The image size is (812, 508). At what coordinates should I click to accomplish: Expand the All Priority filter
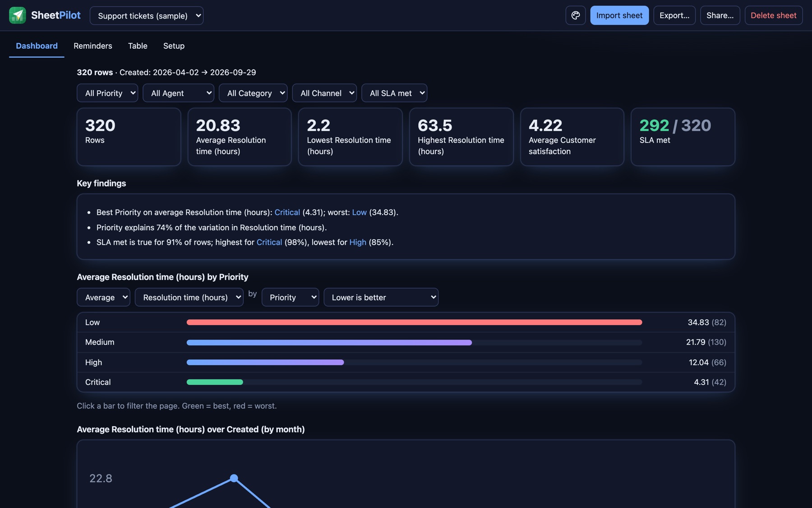tap(107, 93)
